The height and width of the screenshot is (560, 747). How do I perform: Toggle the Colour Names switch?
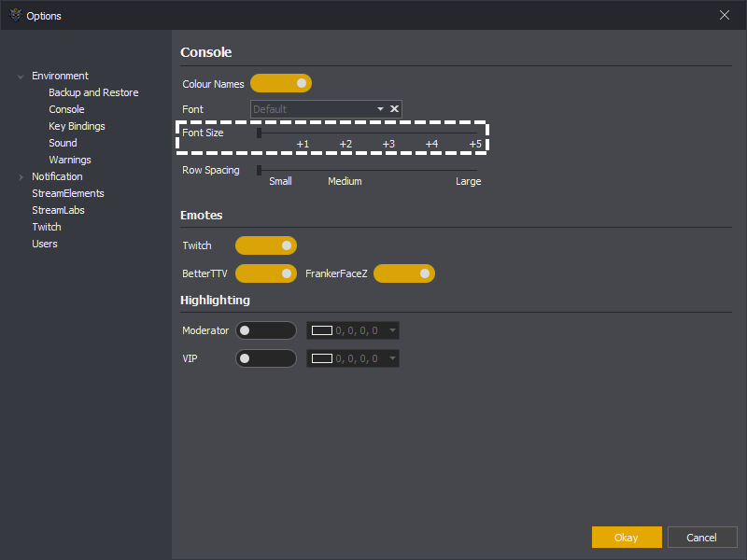click(x=281, y=83)
